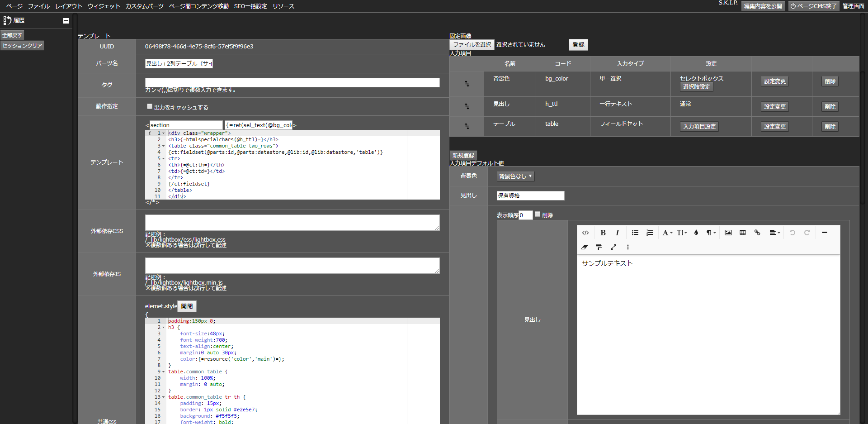The image size is (868, 424).
Task: Expand editor to fullscreen
Action: click(613, 247)
